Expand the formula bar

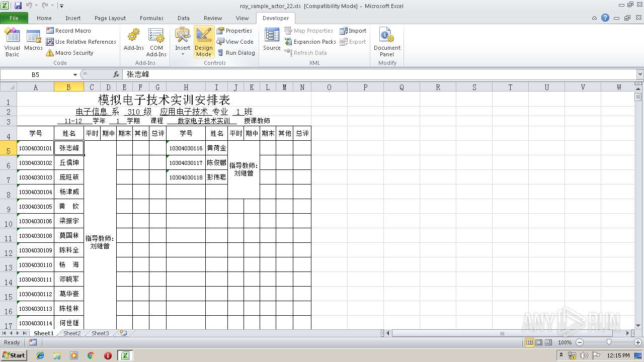[x=639, y=74]
